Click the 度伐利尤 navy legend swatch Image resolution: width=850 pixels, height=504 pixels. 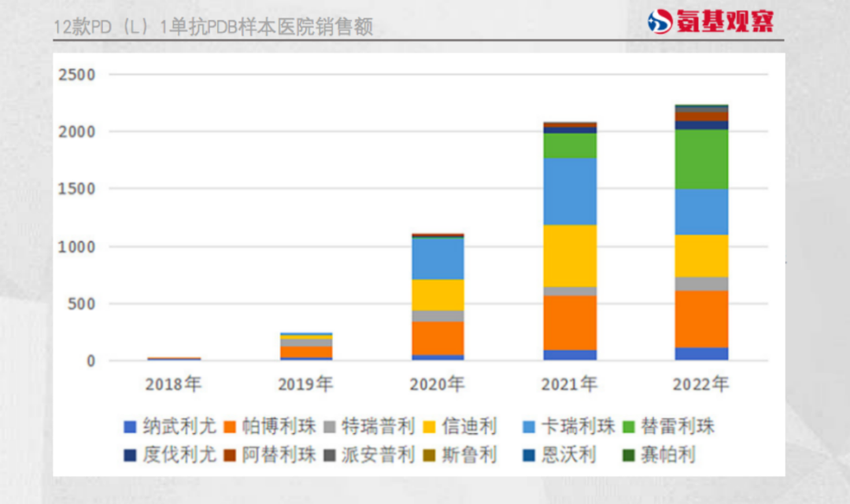(130, 455)
